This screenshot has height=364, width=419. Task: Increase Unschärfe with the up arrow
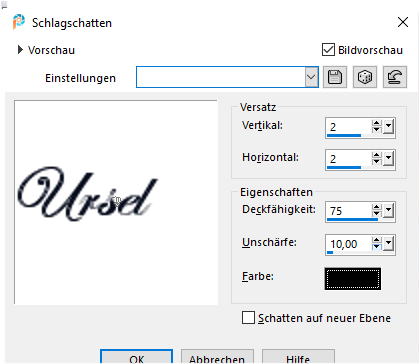tap(377, 240)
